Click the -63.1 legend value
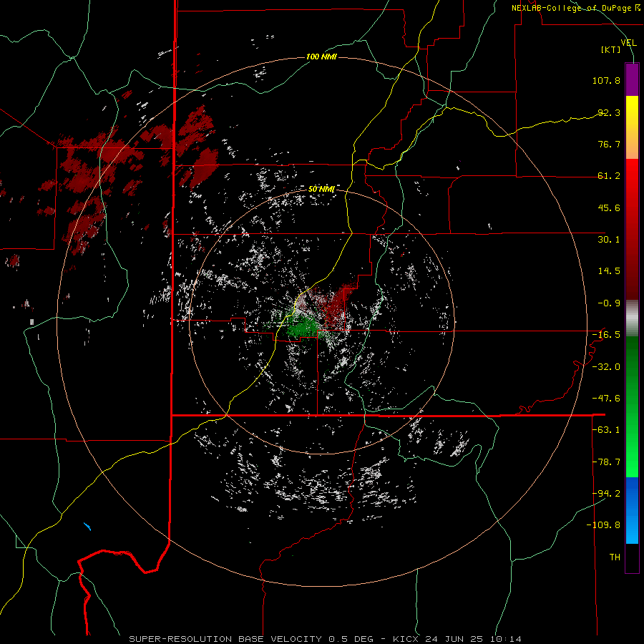The width and height of the screenshot is (644, 644). click(x=606, y=430)
